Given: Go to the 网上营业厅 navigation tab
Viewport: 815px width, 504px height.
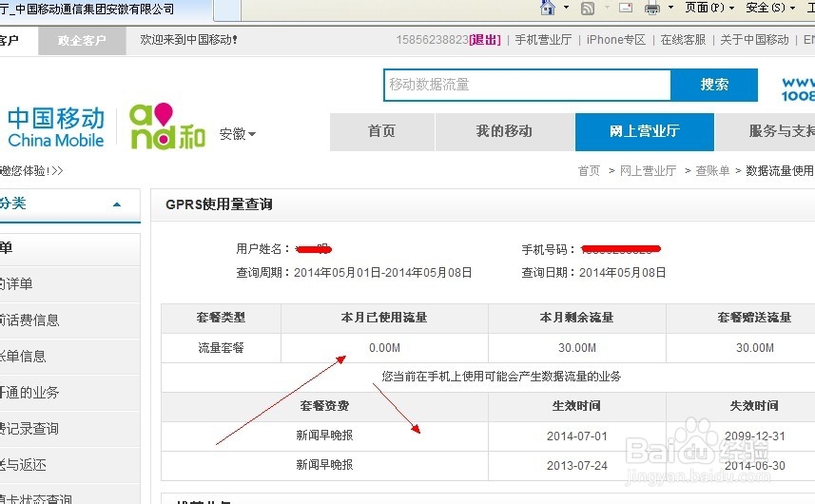Looking at the screenshot, I should (645, 132).
